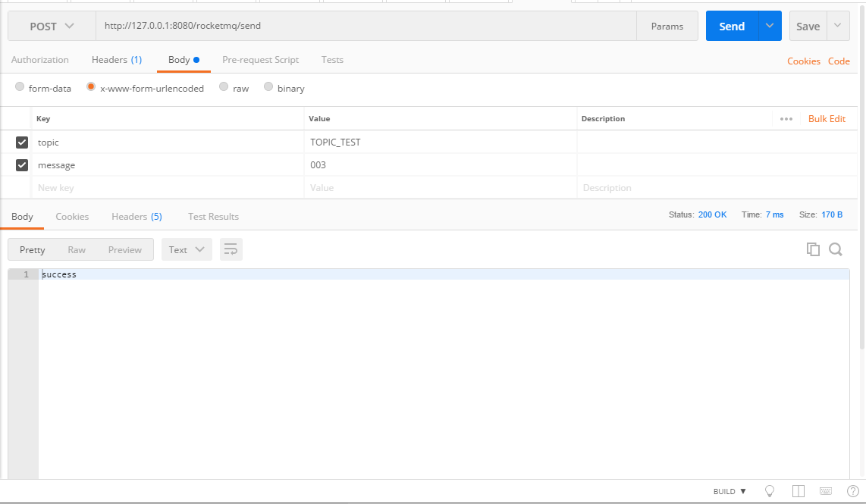Click the 200 OK status
This screenshot has height=504, width=866.
click(713, 214)
